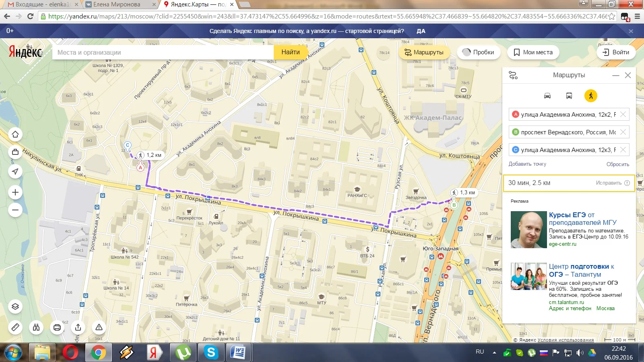The width and height of the screenshot is (644, 362).
Task: Click map marker B near Юго-Западная
Action: click(x=454, y=205)
